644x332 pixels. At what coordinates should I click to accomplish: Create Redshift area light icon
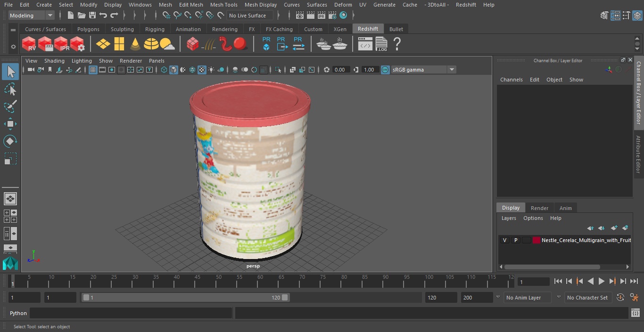click(x=119, y=44)
